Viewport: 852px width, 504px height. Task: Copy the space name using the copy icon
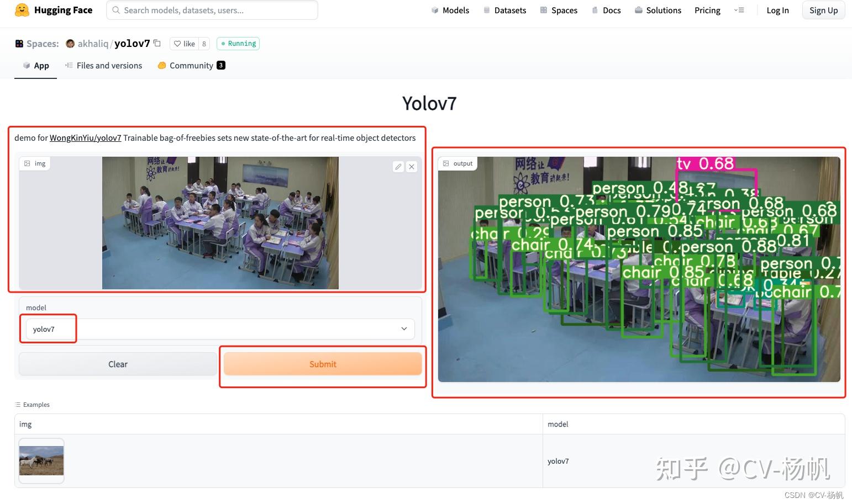coord(157,43)
